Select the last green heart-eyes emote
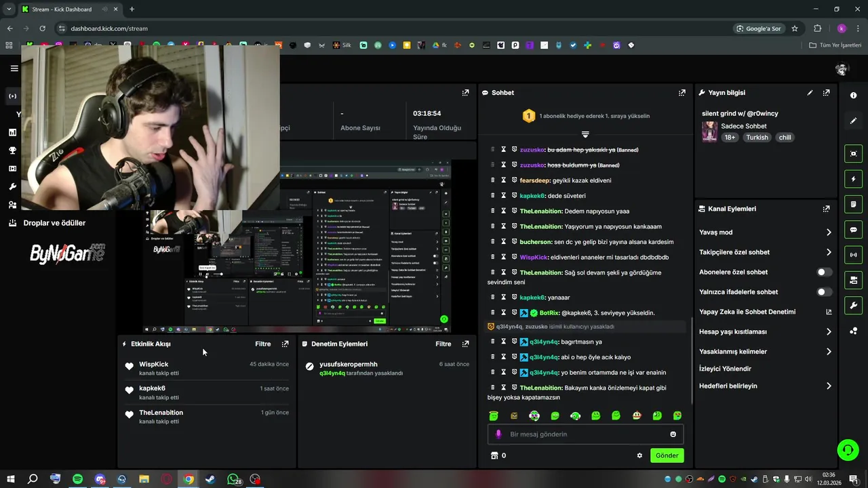This screenshot has width=868, height=488. click(x=677, y=416)
